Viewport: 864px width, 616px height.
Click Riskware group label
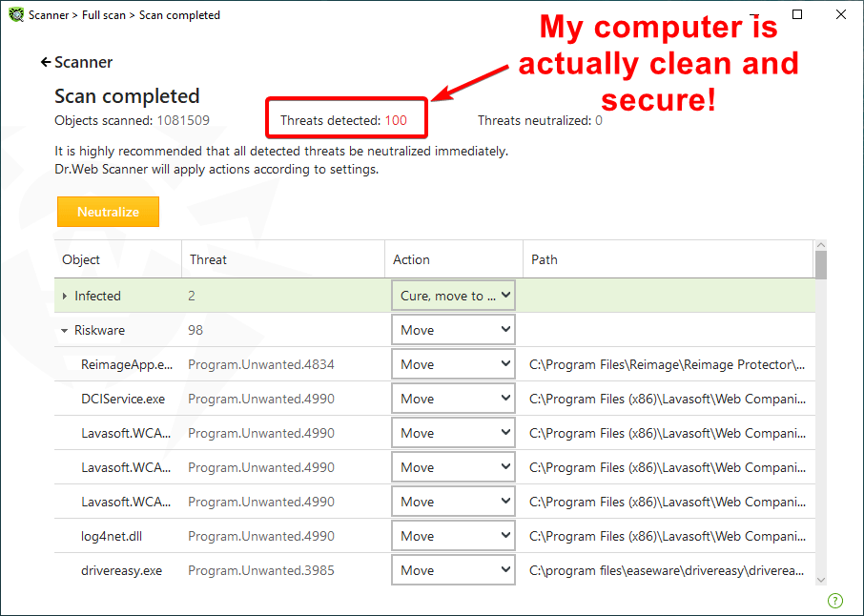pos(100,330)
